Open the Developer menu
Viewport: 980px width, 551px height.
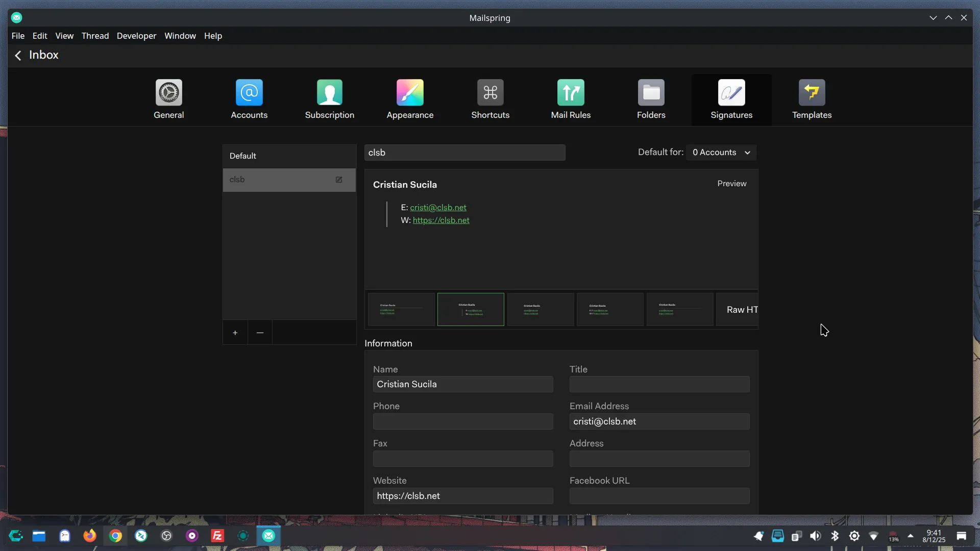click(x=136, y=36)
